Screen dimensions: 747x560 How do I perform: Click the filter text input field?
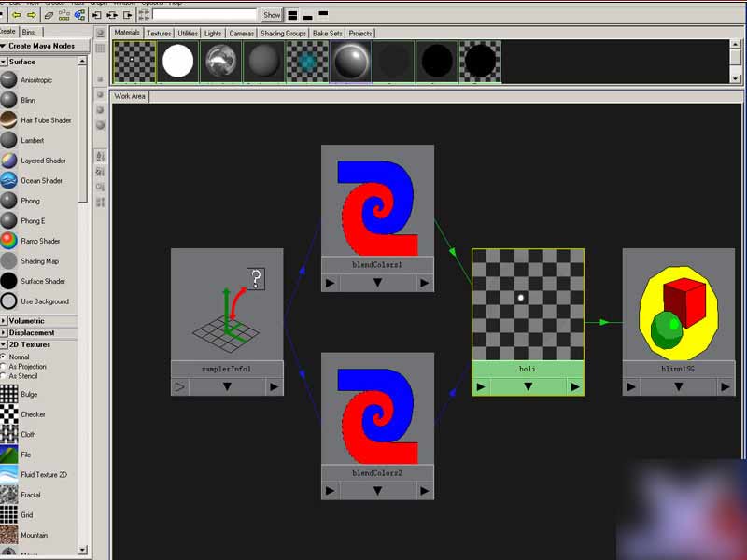(204, 15)
